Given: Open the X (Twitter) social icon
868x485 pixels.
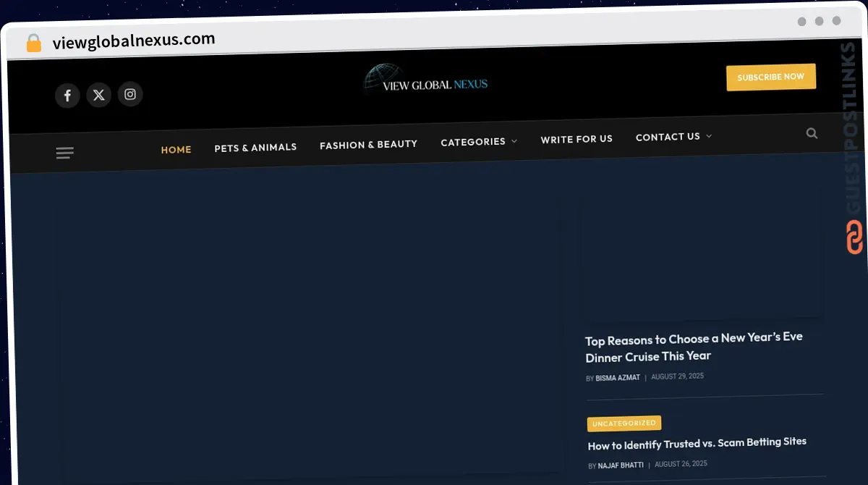Looking at the screenshot, I should (x=99, y=95).
